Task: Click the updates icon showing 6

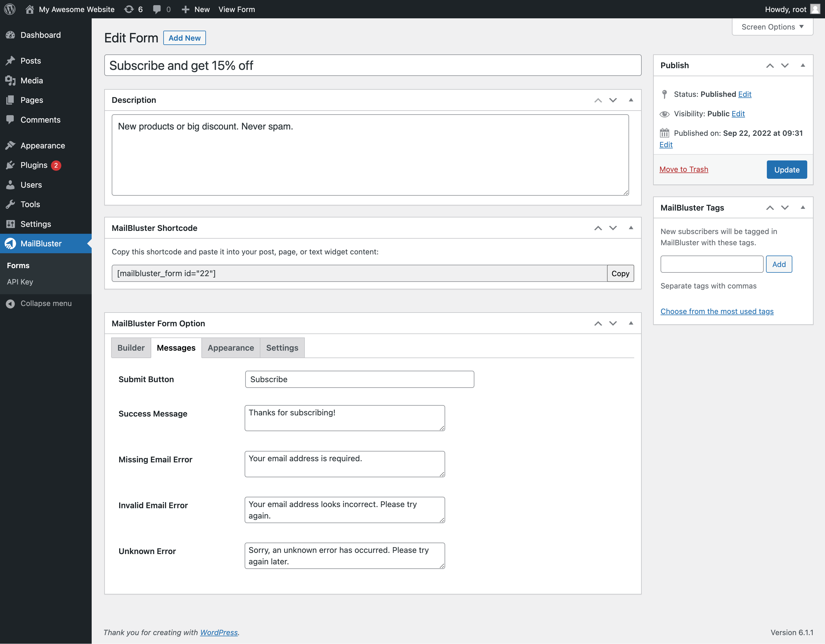Action: pyautogui.click(x=129, y=9)
